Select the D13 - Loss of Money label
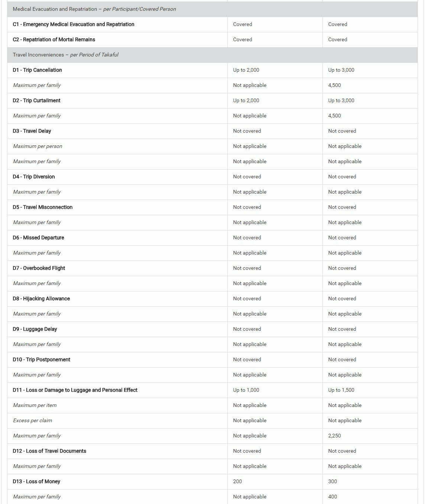The width and height of the screenshot is (425, 504). click(x=36, y=481)
